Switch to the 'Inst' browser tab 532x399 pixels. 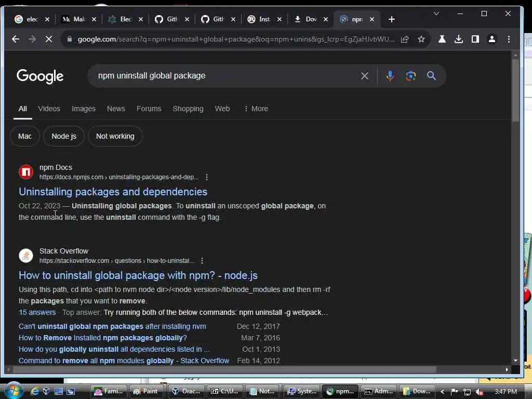[259, 19]
